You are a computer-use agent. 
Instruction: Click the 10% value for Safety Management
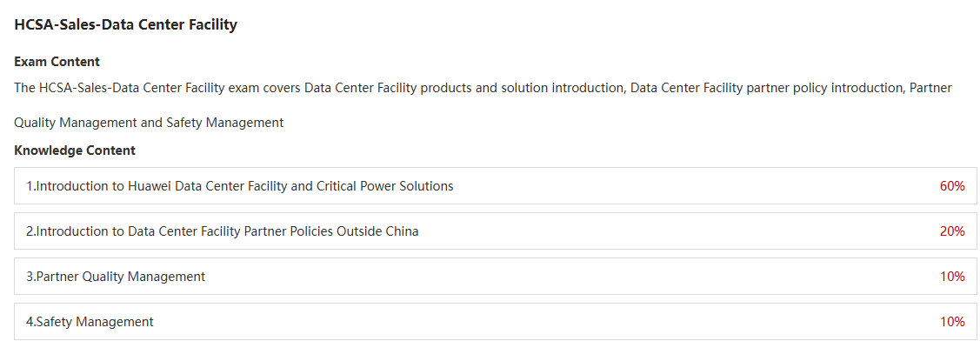point(952,322)
